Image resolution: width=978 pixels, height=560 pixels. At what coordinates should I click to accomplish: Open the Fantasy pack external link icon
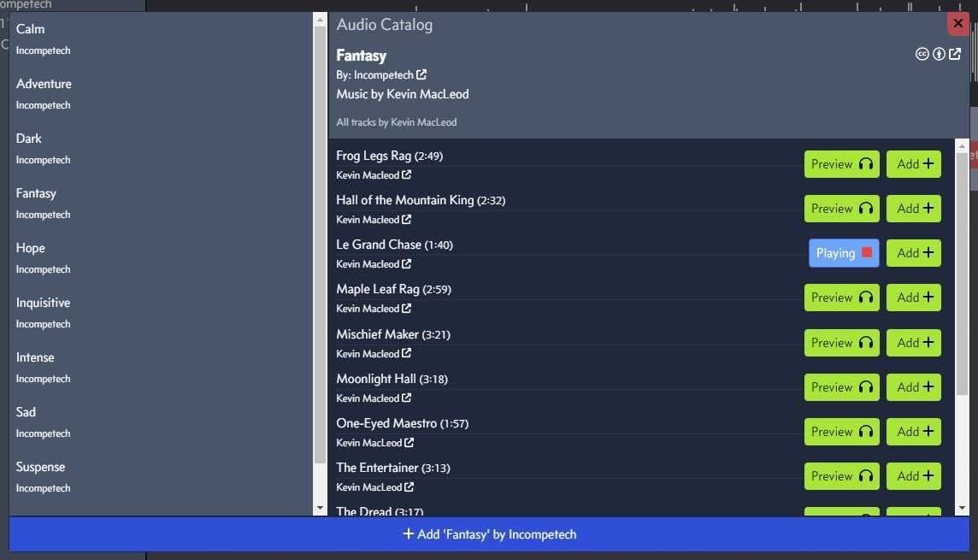tap(955, 54)
